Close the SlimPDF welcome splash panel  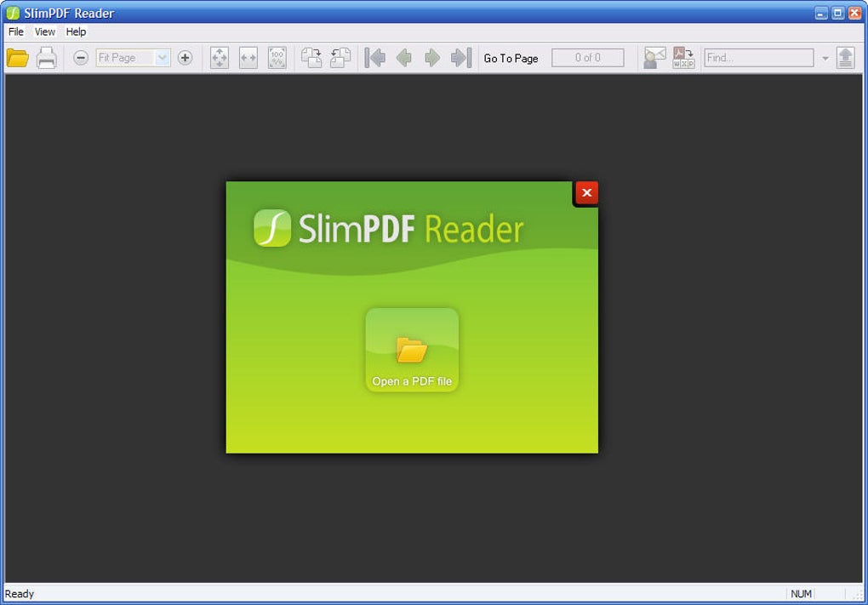click(587, 192)
